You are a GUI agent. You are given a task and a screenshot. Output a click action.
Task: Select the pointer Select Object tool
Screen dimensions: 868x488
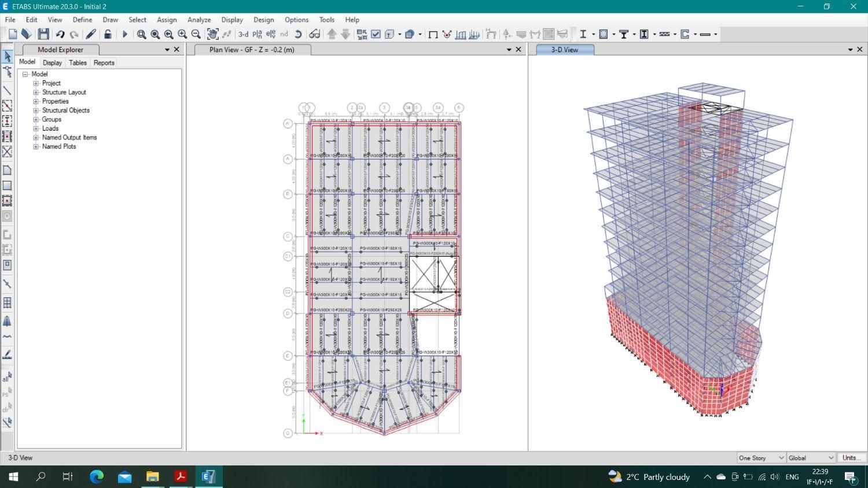pyautogui.click(x=7, y=56)
